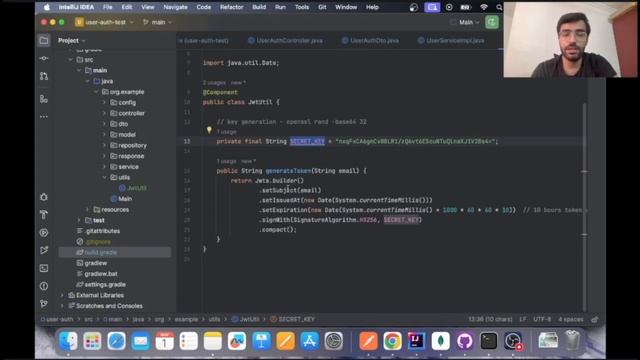This screenshot has width=640, height=360.
Task: Open IntelliJ IDEA icon in the dock
Action: click(416, 341)
